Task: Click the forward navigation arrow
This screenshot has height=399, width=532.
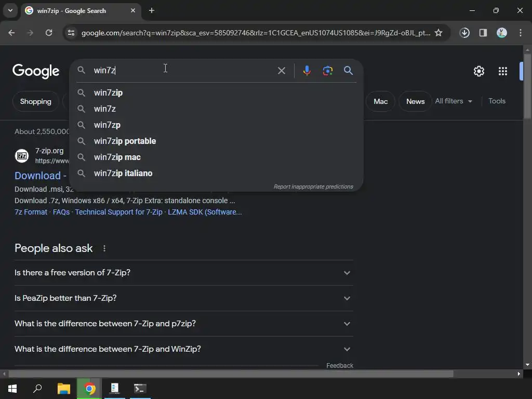Action: (x=30, y=33)
